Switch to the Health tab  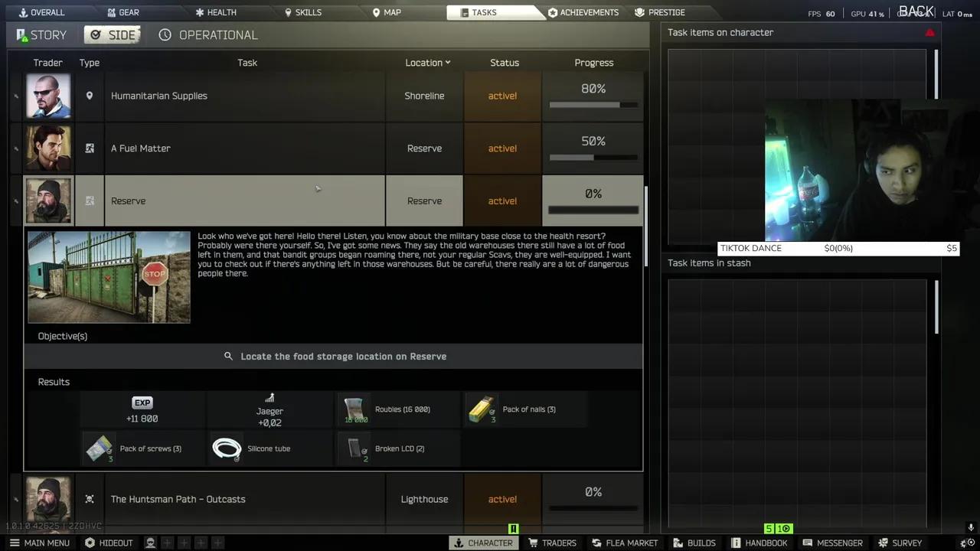(215, 12)
